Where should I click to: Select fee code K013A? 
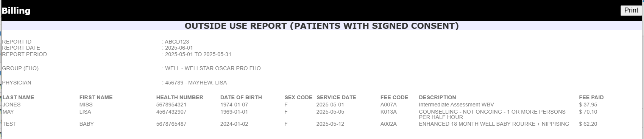[389, 112]
